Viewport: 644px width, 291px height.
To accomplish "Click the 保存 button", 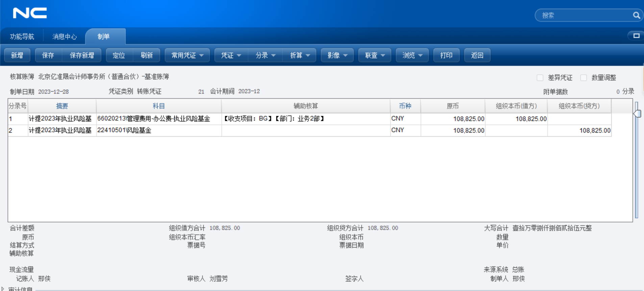I will pos(48,55).
